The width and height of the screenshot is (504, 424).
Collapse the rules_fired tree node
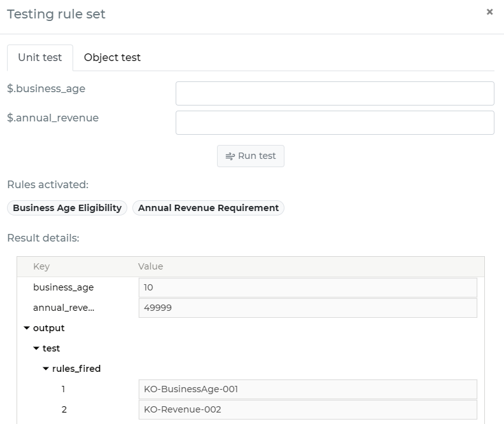46,369
